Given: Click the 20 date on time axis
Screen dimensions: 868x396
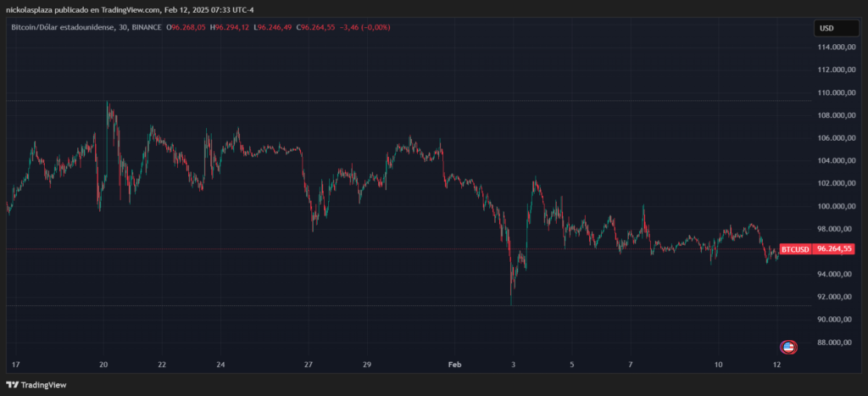Looking at the screenshot, I should [103, 365].
